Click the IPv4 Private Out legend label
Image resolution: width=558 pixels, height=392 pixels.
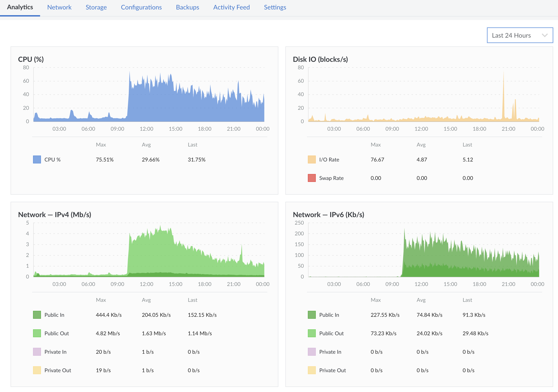pos(58,370)
